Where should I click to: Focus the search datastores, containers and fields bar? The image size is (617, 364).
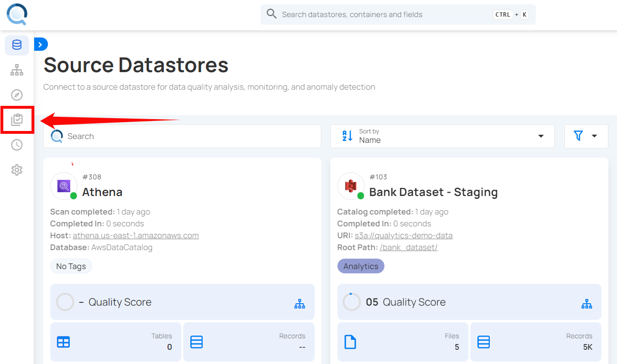(398, 14)
